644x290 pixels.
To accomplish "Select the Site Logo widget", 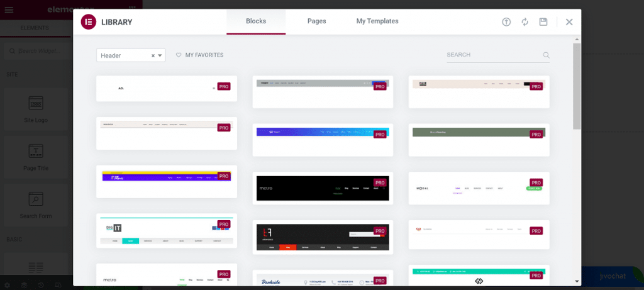I will 36,109.
